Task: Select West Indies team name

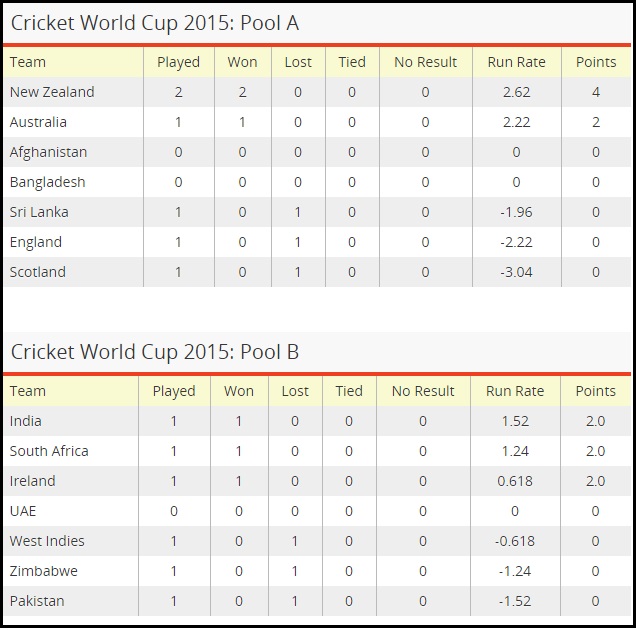Action: 47,541
